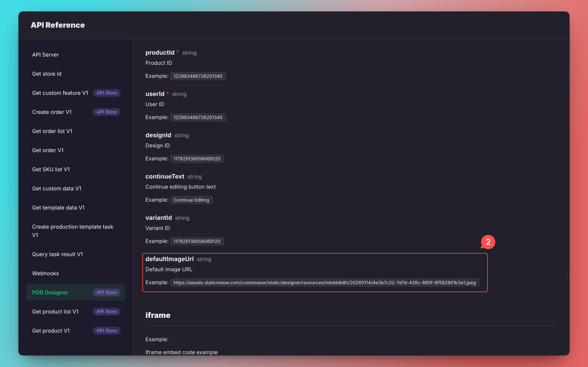Open the API Server sidebar page
588x367 pixels.
pyautogui.click(x=46, y=55)
